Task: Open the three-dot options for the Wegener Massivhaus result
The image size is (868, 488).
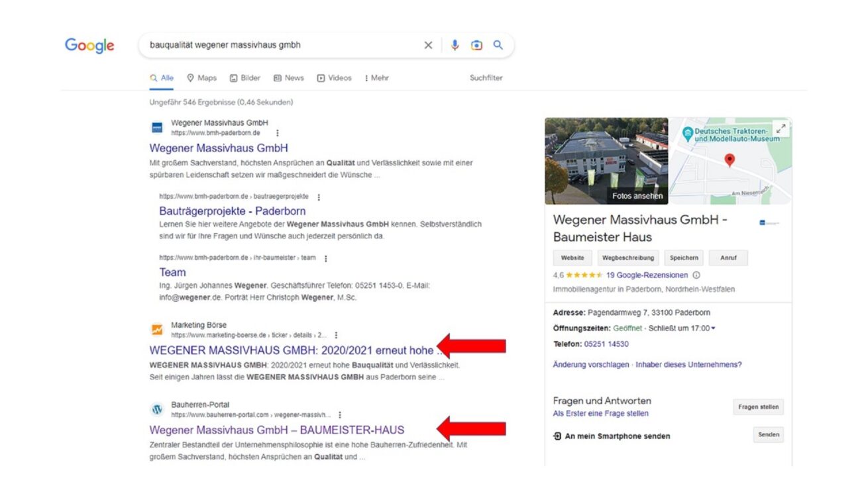Action: coord(277,132)
